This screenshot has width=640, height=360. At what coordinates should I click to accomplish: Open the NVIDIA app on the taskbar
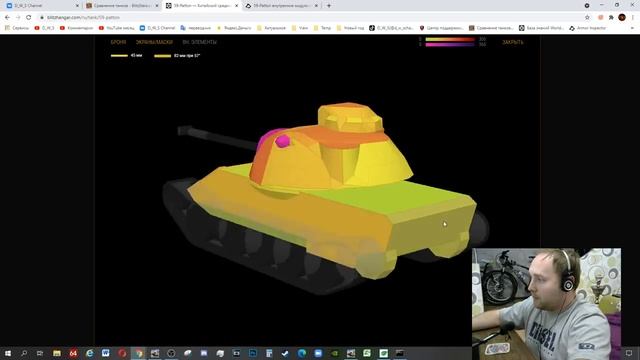(x=334, y=353)
